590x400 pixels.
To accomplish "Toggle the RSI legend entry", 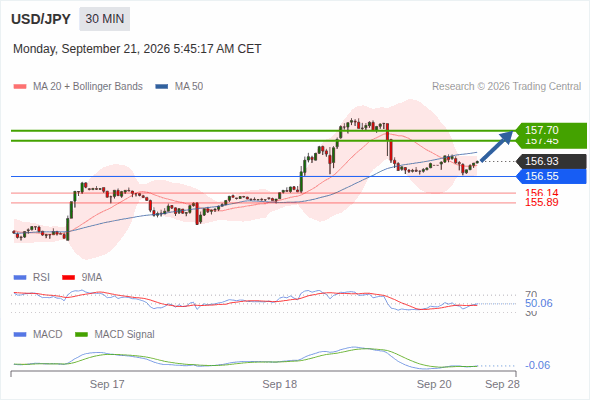I will [32, 278].
